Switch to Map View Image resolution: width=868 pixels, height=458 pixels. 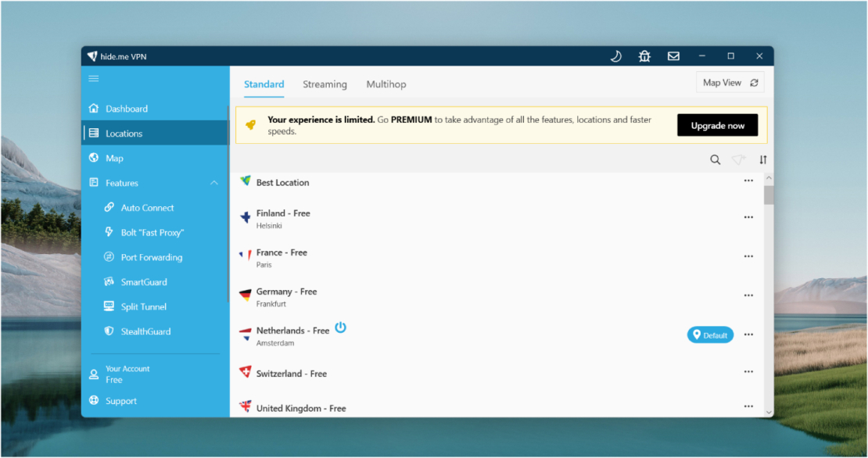[729, 81]
